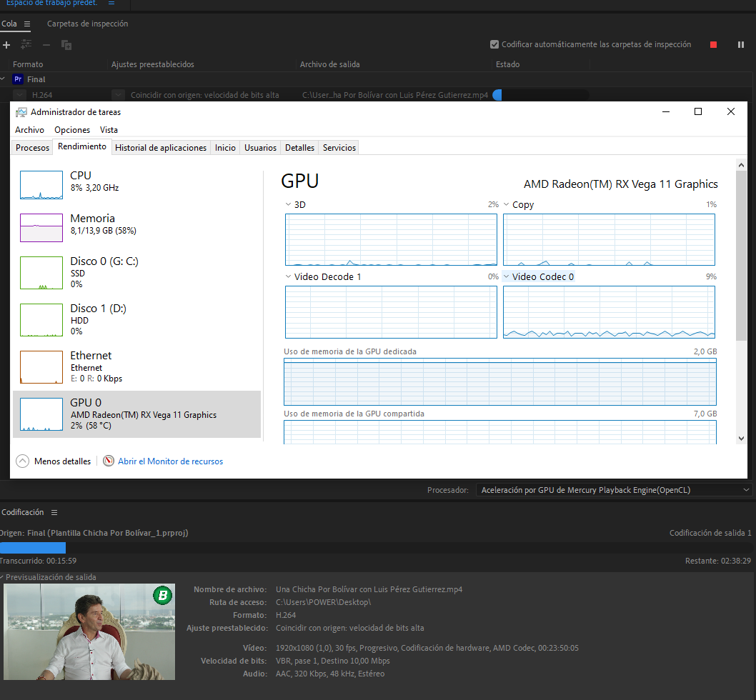Switch to the Procesos tab
Viewport: 756px width, 700px height.
(x=32, y=147)
